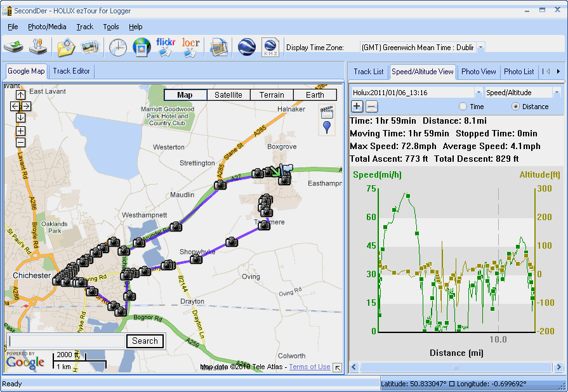Open the Speed/Altitude chart type dropdown

[x=557, y=93]
